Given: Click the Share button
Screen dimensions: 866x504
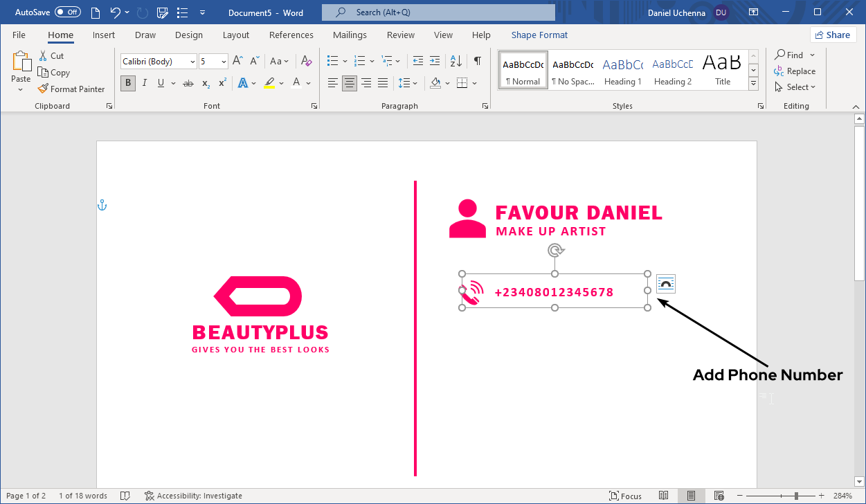Looking at the screenshot, I should 832,35.
